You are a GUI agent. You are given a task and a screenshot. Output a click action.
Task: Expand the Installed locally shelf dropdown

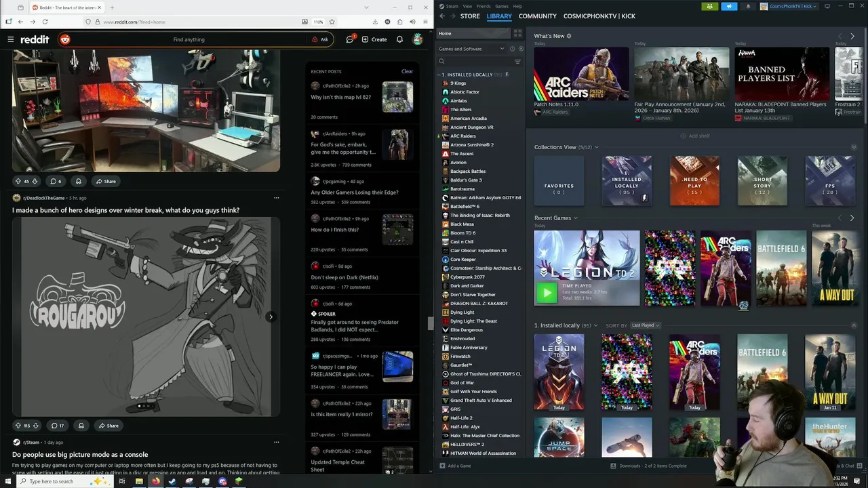(x=597, y=325)
